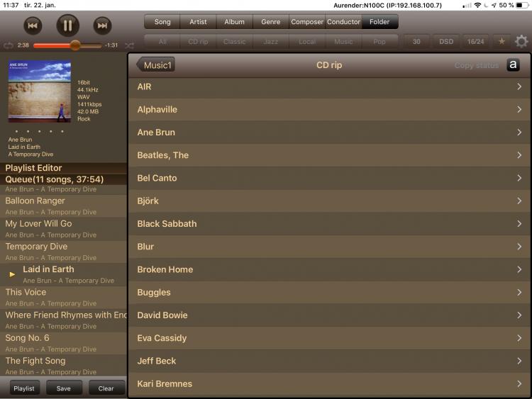This screenshot has width=532, height=399.
Task: Toggle repeat mode icon
Action: click(x=8, y=45)
